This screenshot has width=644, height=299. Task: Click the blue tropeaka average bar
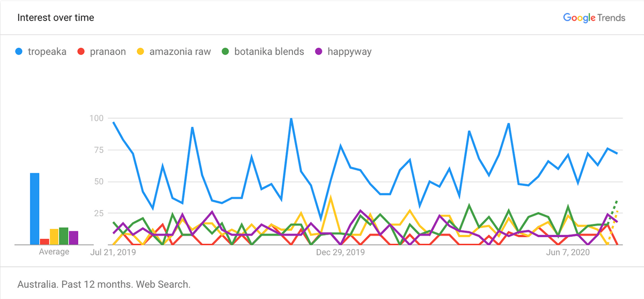pos(34,209)
